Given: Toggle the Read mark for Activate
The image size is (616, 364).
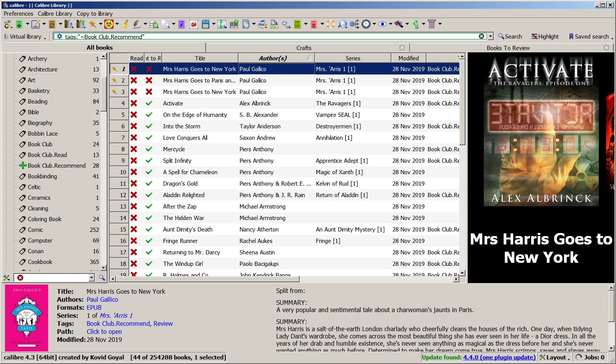Looking at the screenshot, I should pyautogui.click(x=134, y=104).
